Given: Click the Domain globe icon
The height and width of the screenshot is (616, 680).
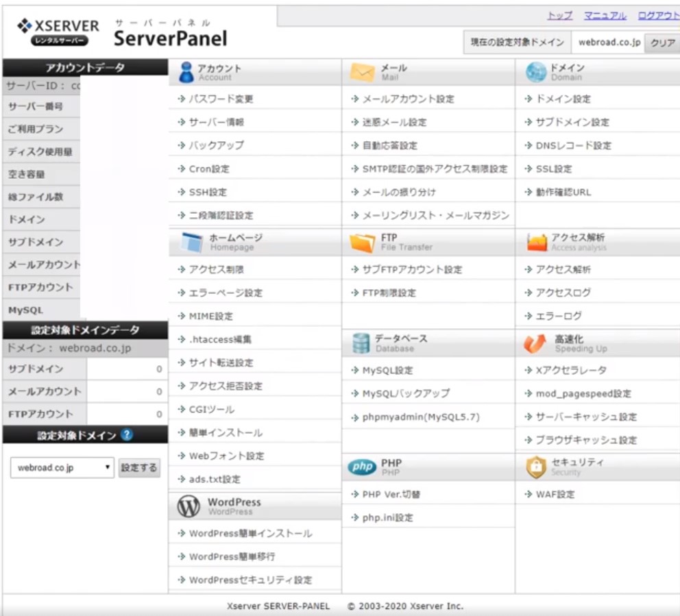Looking at the screenshot, I should (x=536, y=72).
